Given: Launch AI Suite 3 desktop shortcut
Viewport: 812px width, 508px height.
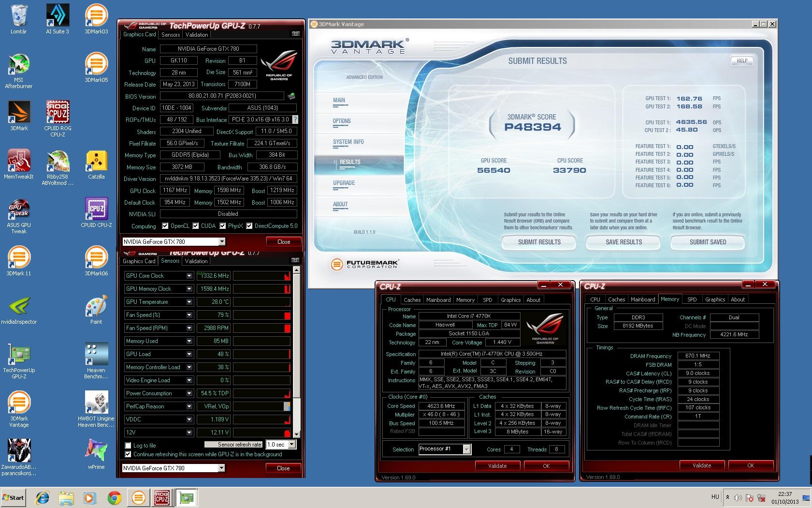Looking at the screenshot, I should (58, 19).
